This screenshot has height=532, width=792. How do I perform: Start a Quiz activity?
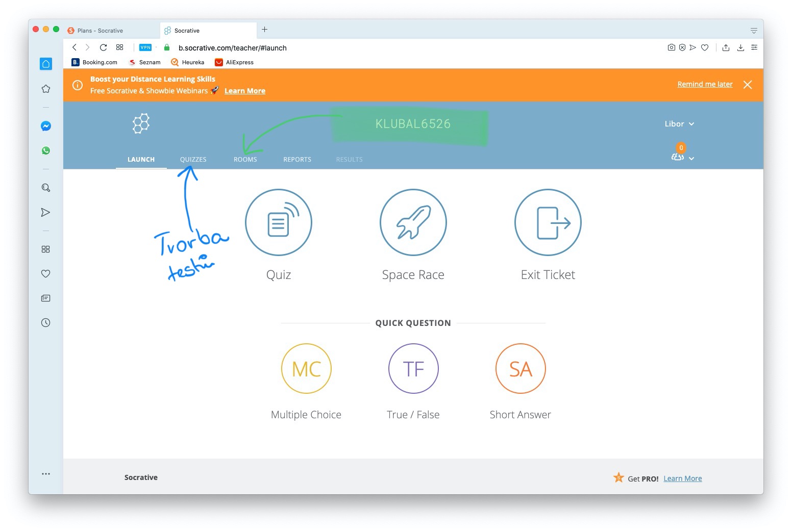[x=279, y=223]
